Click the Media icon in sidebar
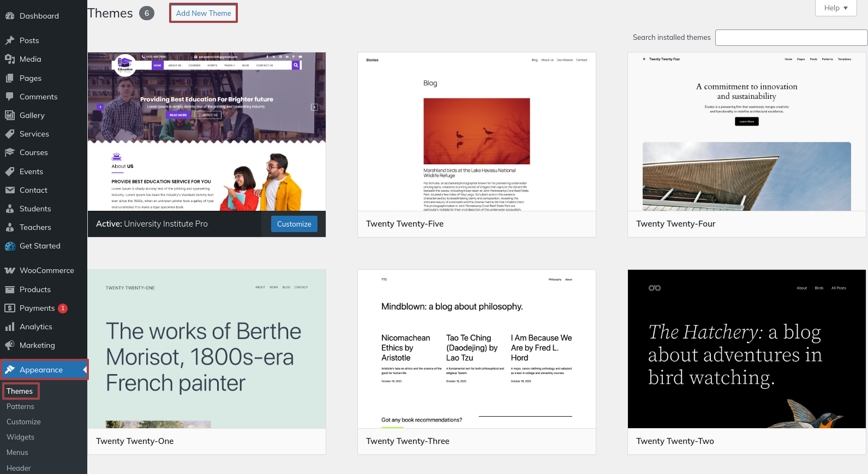Image resolution: width=868 pixels, height=474 pixels. [10, 59]
